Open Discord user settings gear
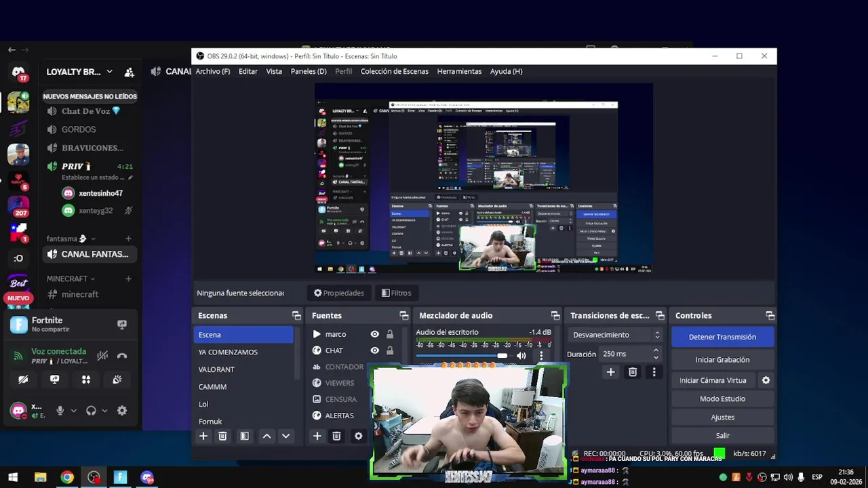 (122, 411)
